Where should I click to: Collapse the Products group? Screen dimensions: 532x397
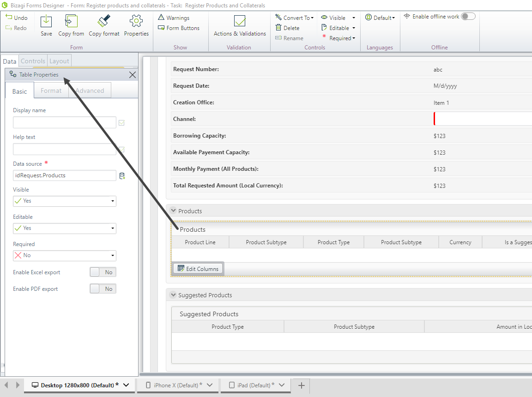tap(173, 211)
